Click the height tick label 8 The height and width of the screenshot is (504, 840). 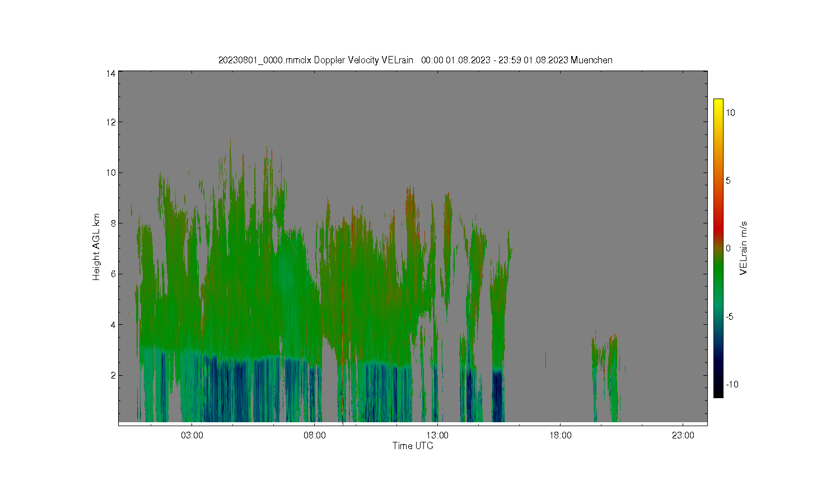pos(113,223)
